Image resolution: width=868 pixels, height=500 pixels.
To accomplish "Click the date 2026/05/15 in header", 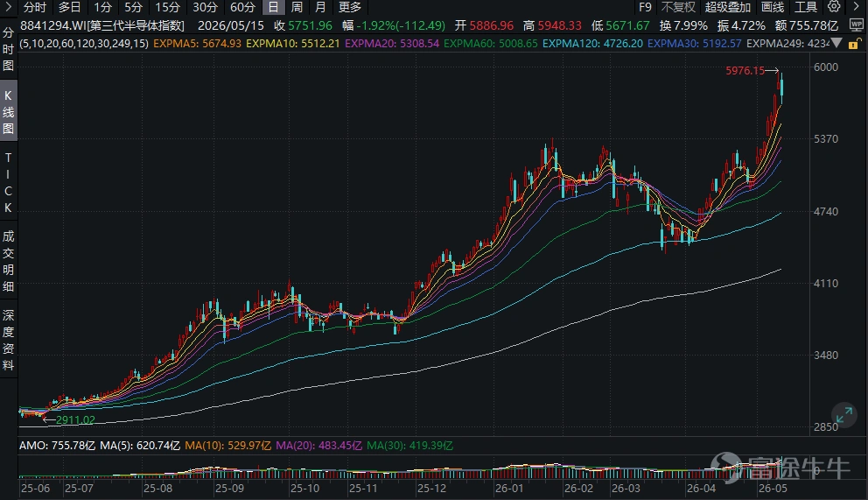I will tap(231, 25).
